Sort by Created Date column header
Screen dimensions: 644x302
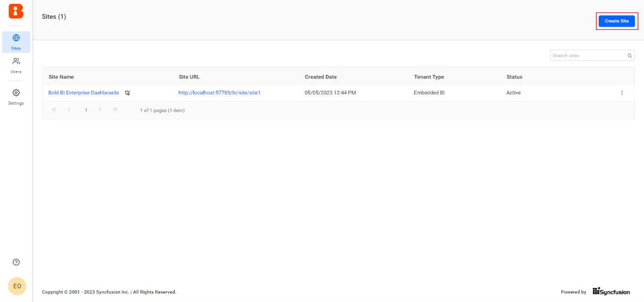click(321, 77)
